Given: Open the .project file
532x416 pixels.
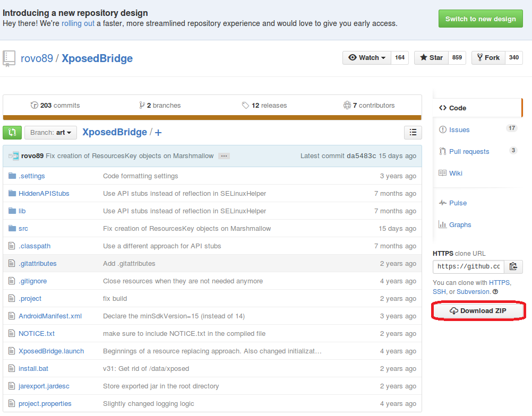Looking at the screenshot, I should pyautogui.click(x=30, y=299).
